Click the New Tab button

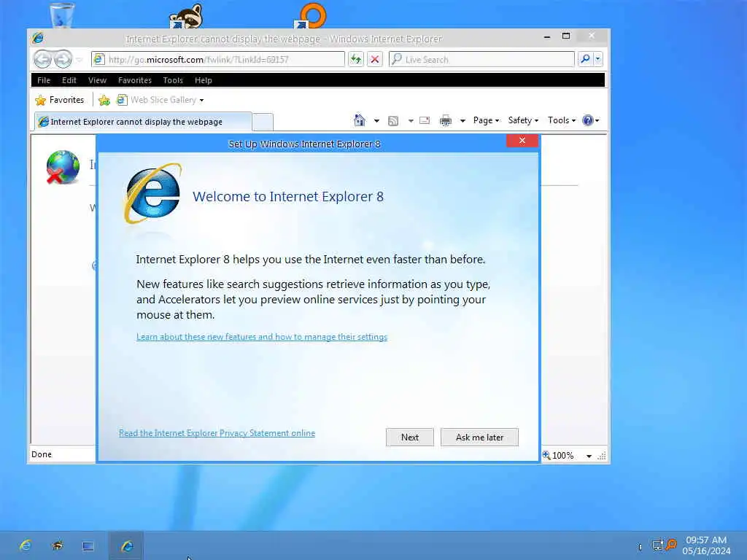[x=263, y=122]
